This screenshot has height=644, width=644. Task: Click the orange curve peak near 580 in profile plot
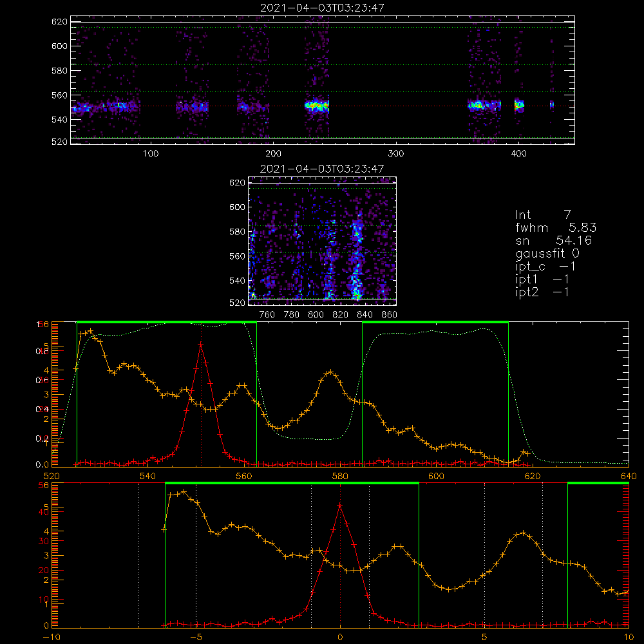[330, 372]
